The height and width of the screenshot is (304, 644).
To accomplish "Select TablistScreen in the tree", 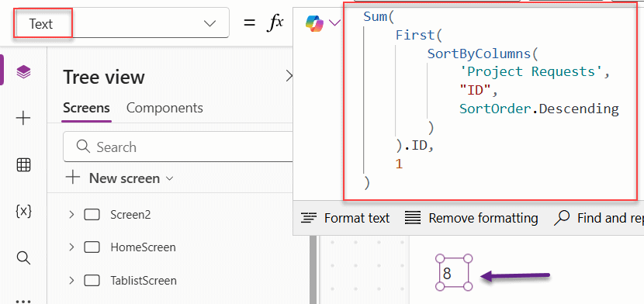I will (x=144, y=281).
